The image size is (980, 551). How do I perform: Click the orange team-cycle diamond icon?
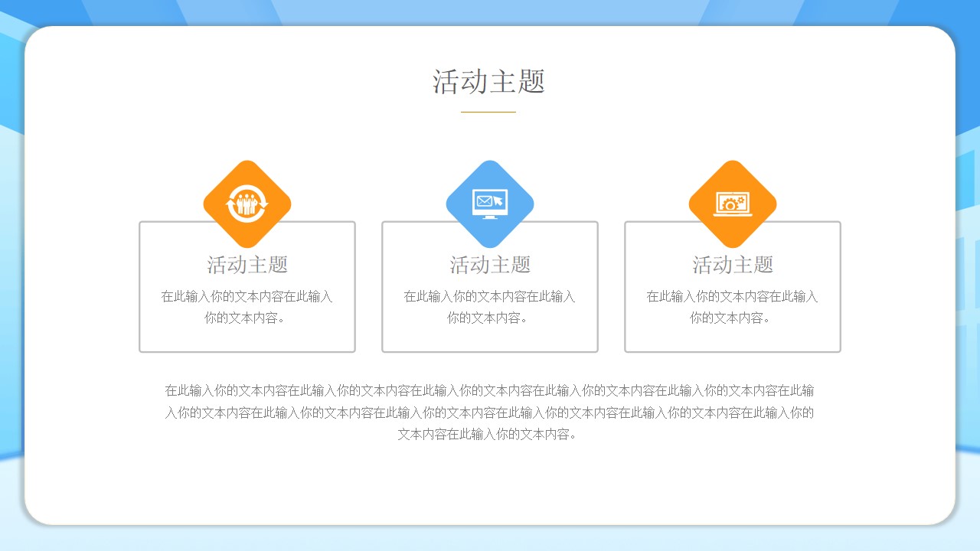(247, 204)
